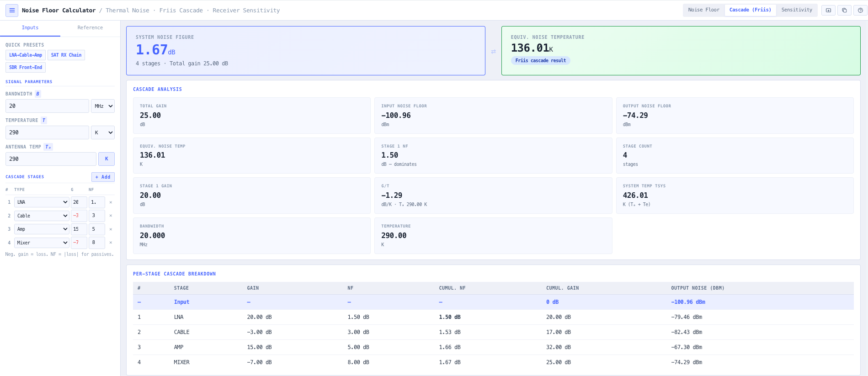Click the Noise Floor Calculator title
868x376 pixels.
[x=59, y=11]
